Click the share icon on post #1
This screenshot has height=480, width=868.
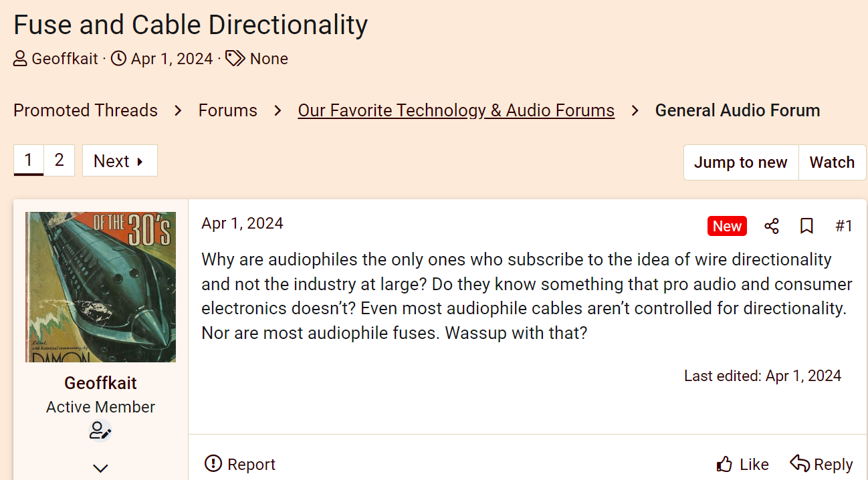(772, 226)
